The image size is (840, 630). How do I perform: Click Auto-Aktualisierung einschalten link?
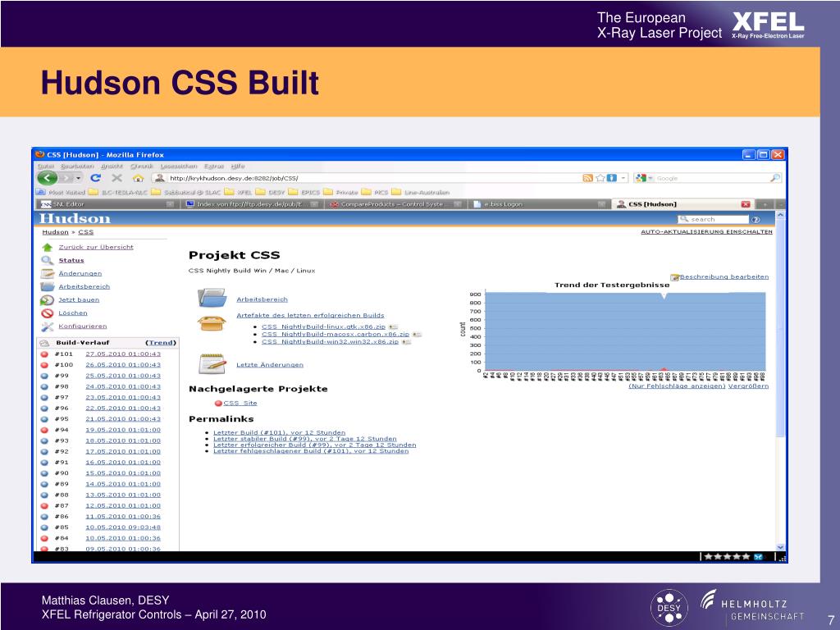click(x=706, y=232)
